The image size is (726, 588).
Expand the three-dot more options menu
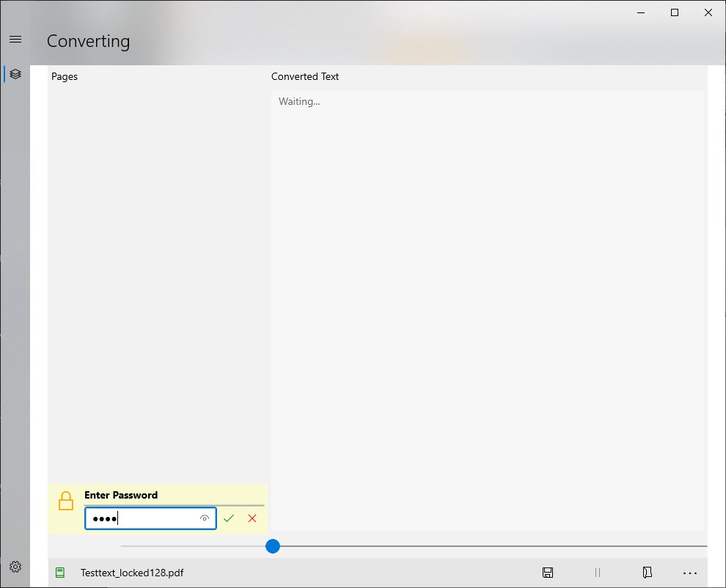point(690,573)
